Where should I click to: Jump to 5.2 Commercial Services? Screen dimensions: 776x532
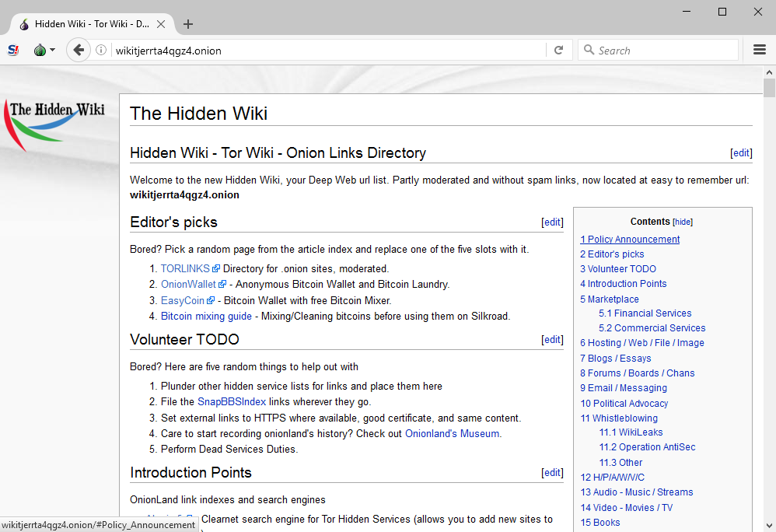(x=652, y=328)
